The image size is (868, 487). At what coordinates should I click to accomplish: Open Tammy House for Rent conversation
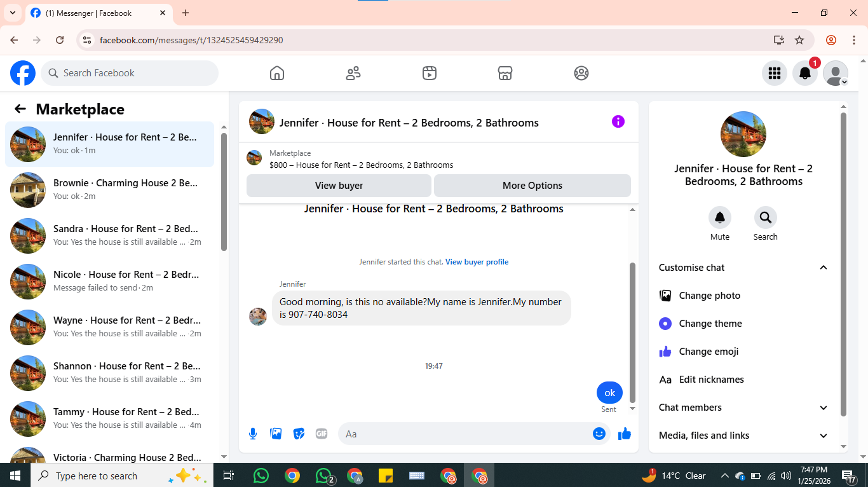pos(110,419)
